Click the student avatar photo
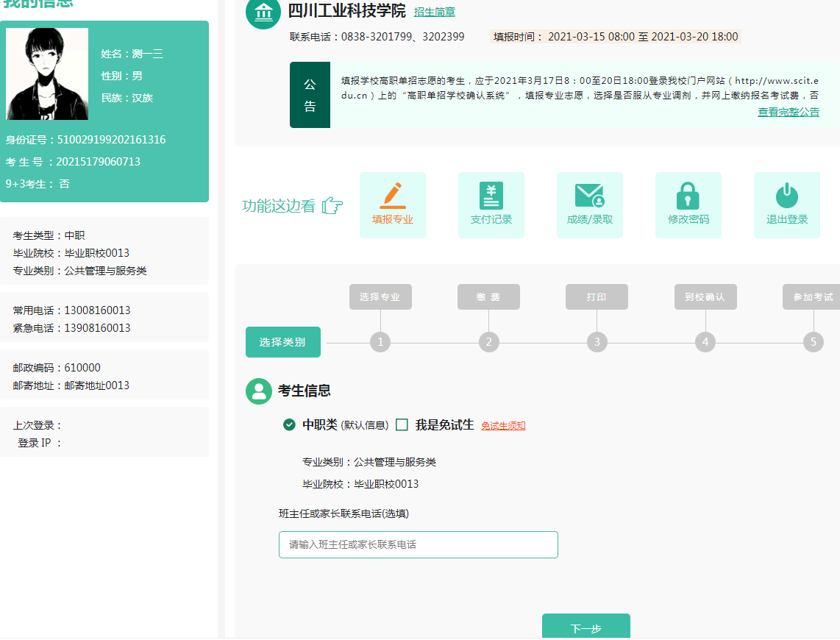This screenshot has height=640, width=840. pos(47,74)
